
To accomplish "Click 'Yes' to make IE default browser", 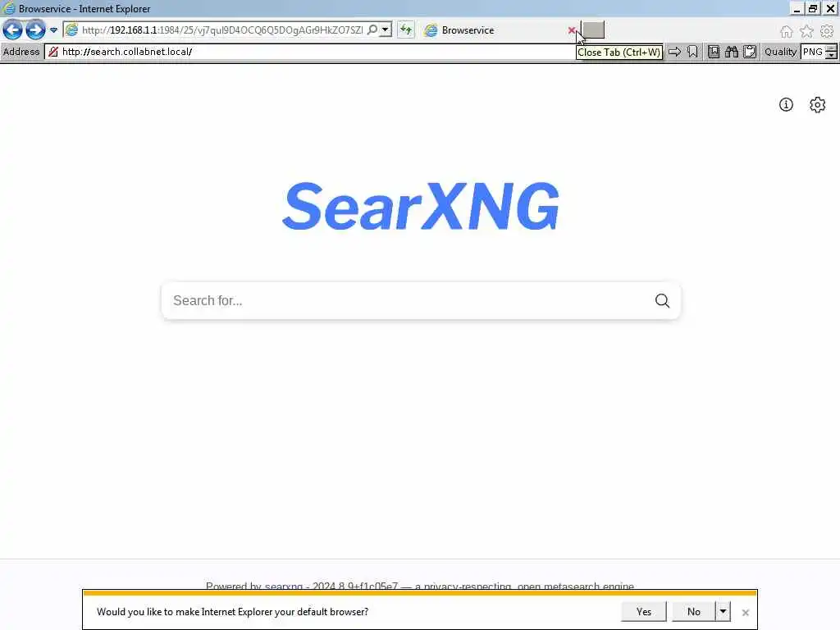I will pyautogui.click(x=643, y=612).
